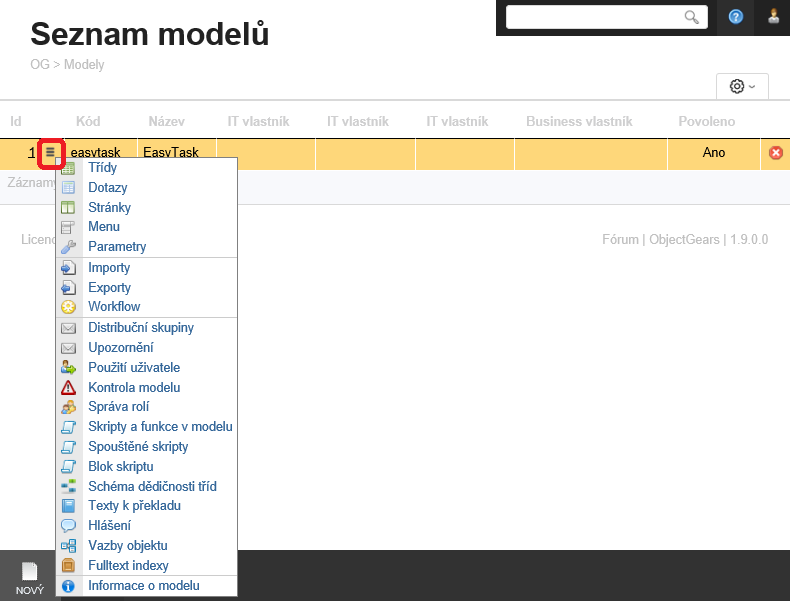
Task: Choose Dotazy from the context menu
Action: [x=107, y=187]
